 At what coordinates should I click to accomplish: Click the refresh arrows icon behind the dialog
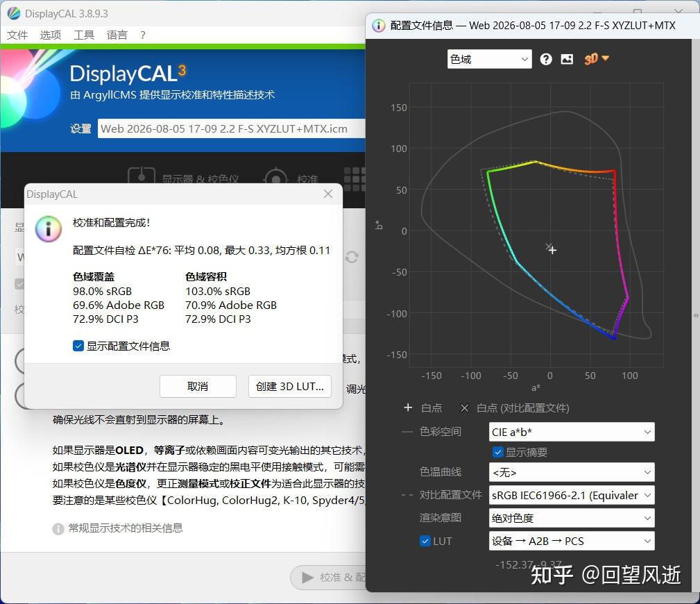tap(352, 257)
